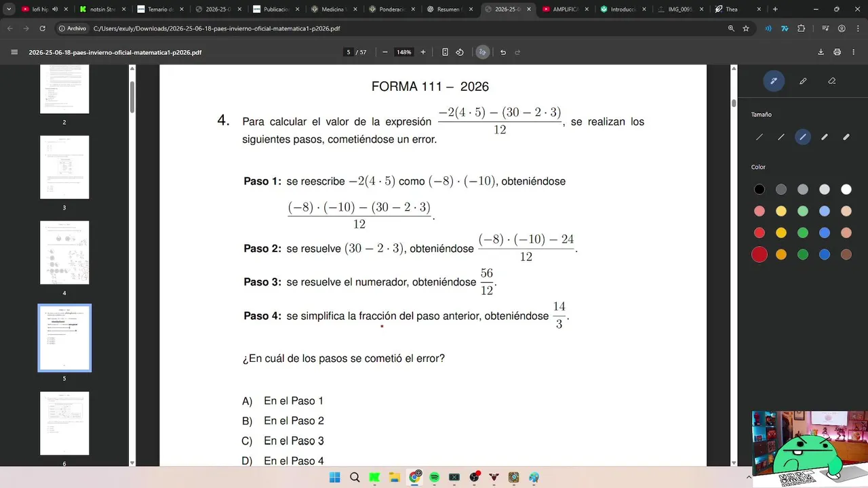
Task: Open the Paint app taskbar icon
Action: pyautogui.click(x=534, y=477)
